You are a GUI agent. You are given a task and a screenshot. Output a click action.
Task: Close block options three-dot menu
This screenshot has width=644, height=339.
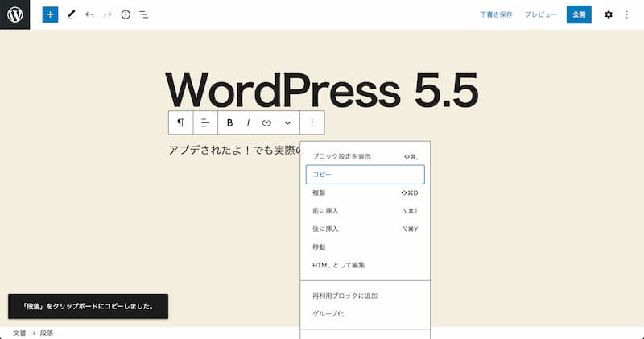312,122
